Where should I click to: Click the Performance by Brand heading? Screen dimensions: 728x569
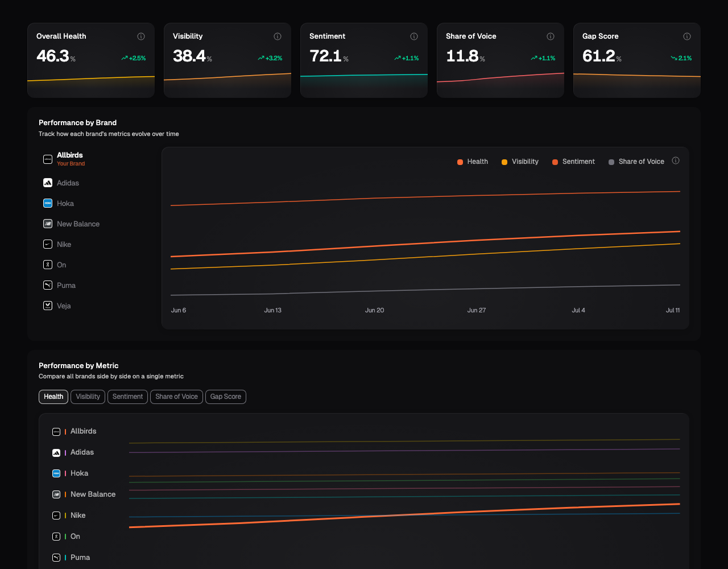pos(77,123)
